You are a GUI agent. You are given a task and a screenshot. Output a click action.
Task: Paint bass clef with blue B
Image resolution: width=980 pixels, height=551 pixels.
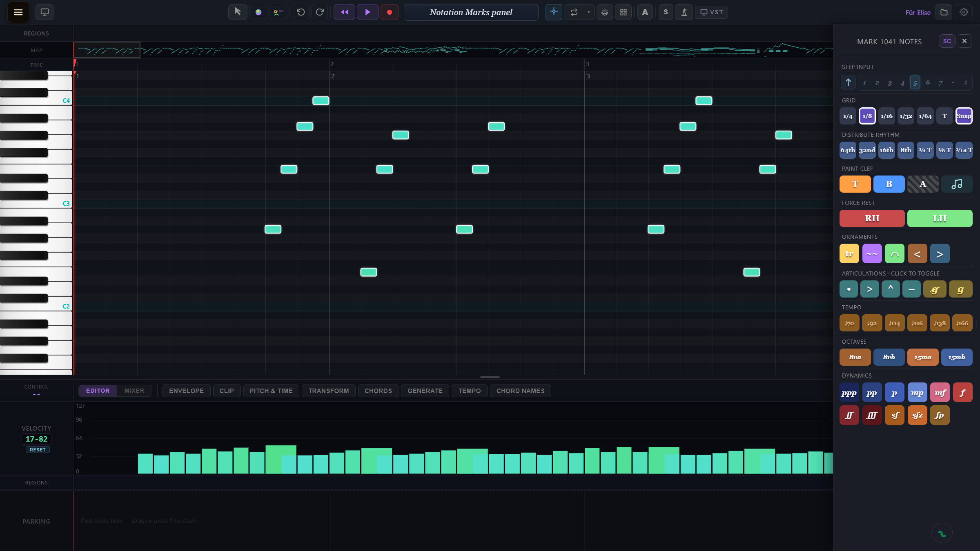[x=889, y=184]
